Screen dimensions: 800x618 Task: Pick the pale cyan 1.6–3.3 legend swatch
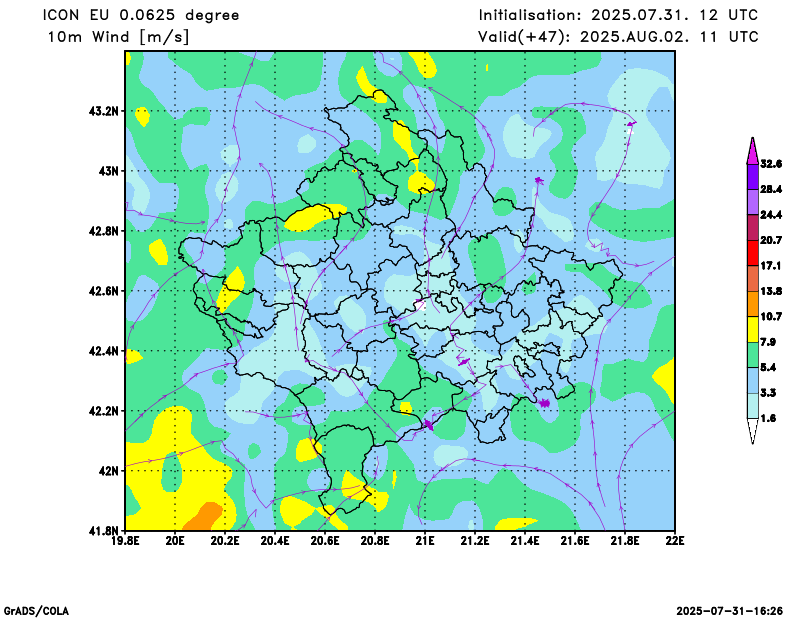pos(753,406)
